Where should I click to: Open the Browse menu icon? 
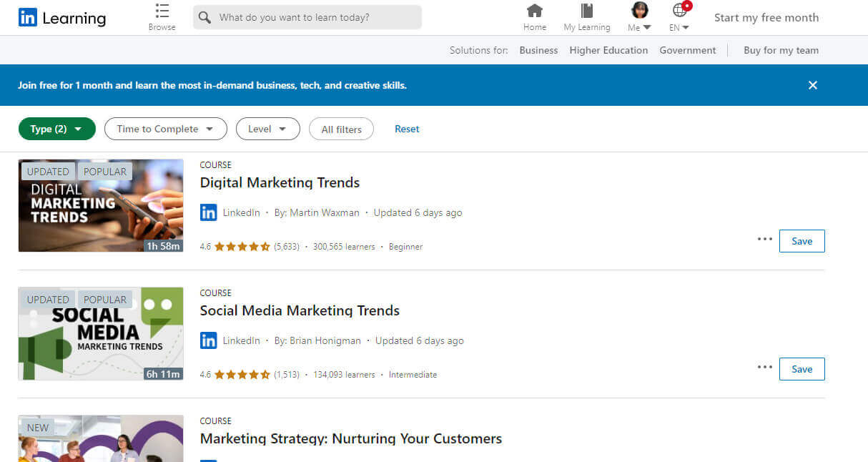click(162, 11)
